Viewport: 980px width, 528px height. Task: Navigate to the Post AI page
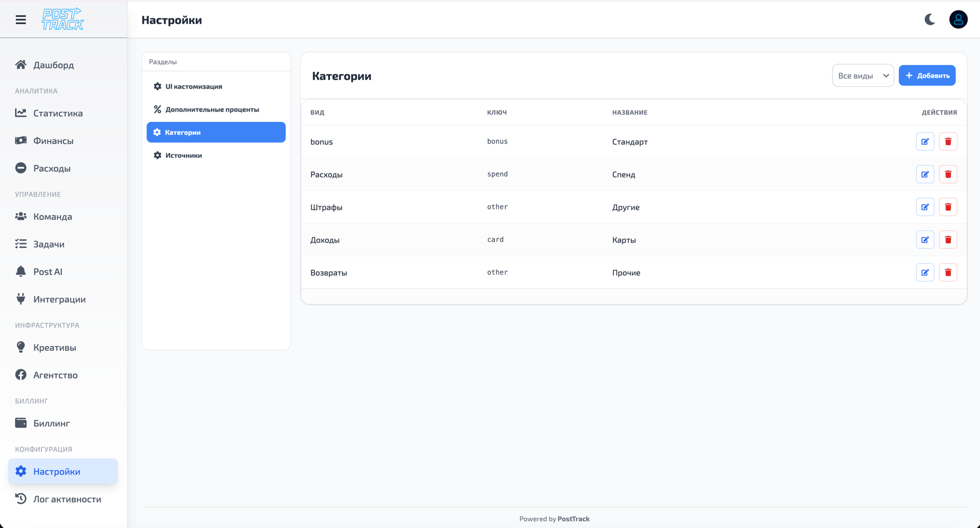click(48, 272)
